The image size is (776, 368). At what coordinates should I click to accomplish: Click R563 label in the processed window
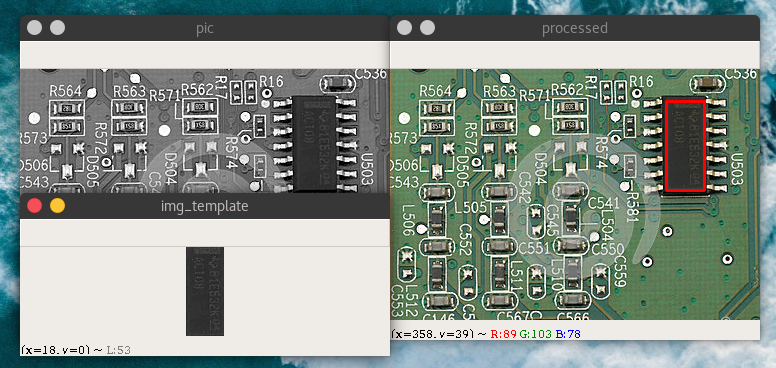(x=500, y=92)
